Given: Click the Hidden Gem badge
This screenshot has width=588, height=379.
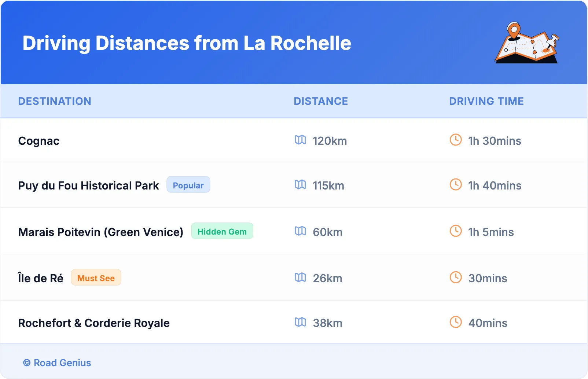Looking at the screenshot, I should [222, 231].
